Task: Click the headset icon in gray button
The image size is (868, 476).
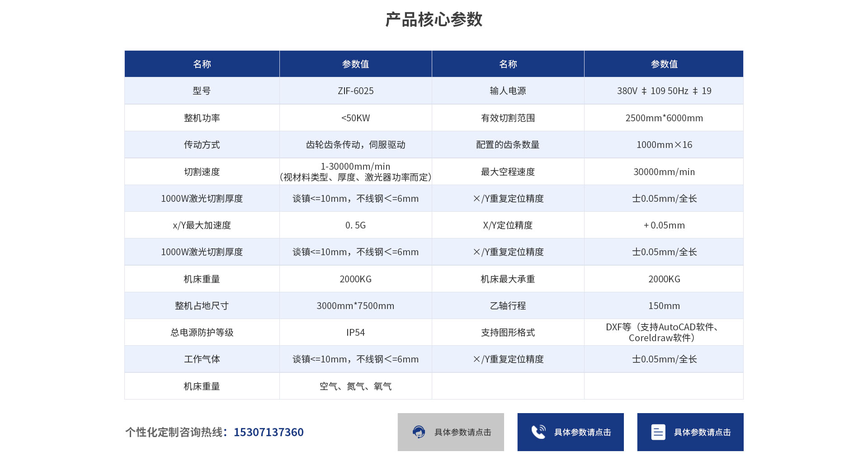Action: [x=419, y=432]
